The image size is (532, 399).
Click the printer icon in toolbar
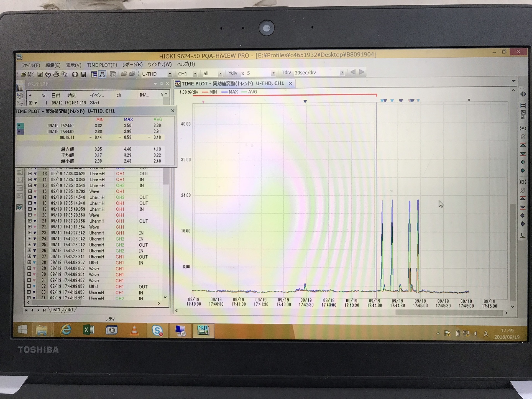click(56, 74)
